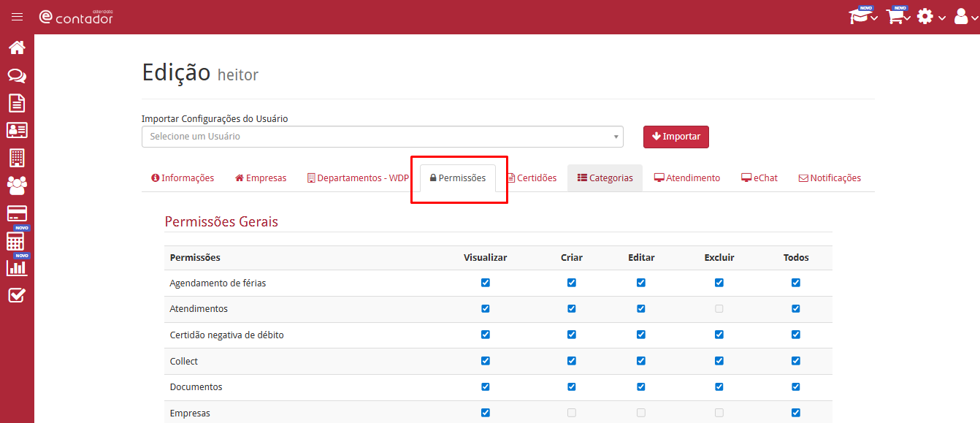Viewport: 980px width, 423px height.
Task: Switch to the Categorias tab
Action: (605, 178)
